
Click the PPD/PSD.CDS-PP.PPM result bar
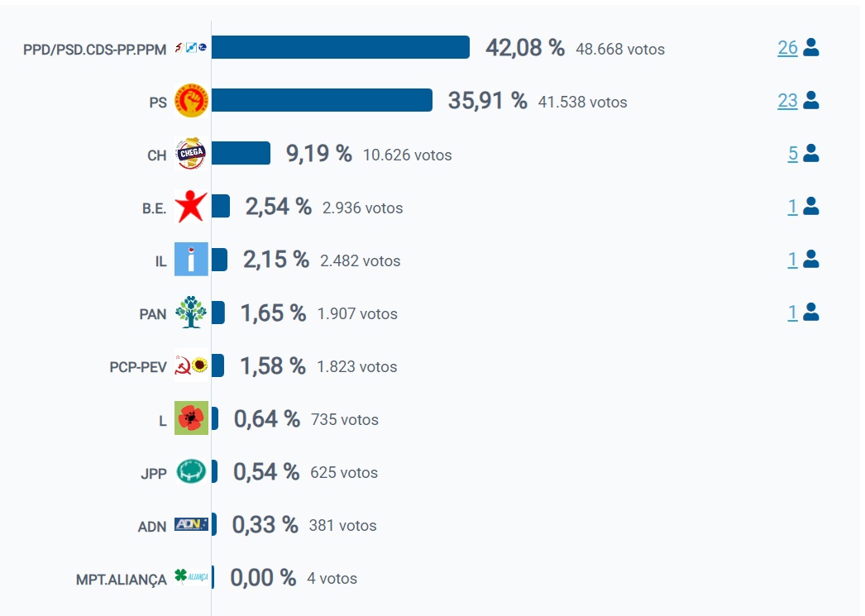341,47
